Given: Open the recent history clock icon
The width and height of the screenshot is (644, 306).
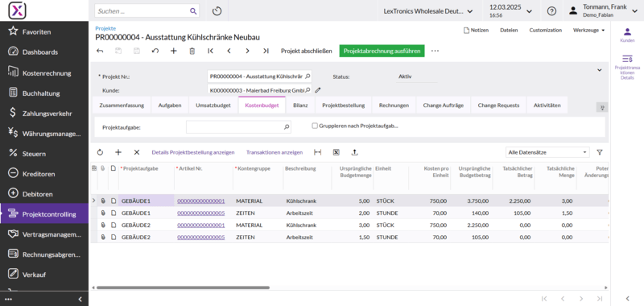Looking at the screenshot, I should (x=217, y=11).
